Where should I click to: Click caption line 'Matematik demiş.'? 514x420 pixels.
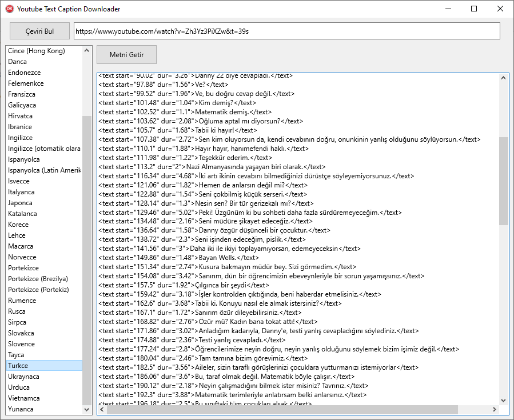click(x=185, y=112)
